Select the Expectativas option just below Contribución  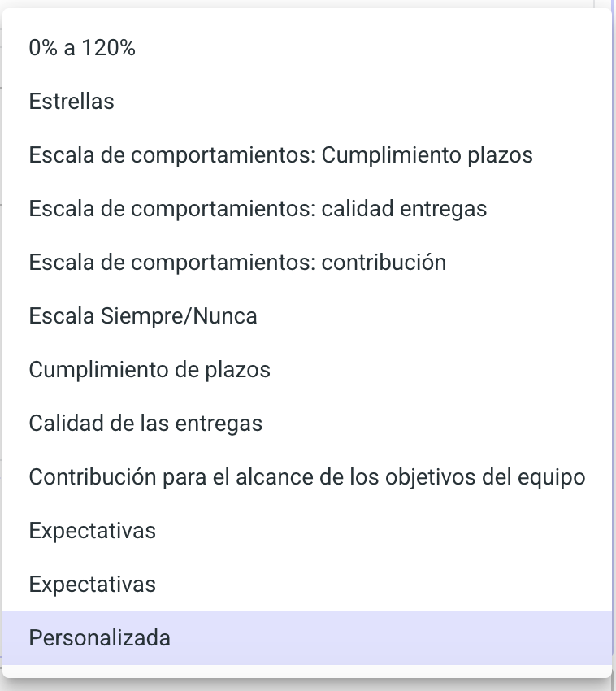click(92, 531)
